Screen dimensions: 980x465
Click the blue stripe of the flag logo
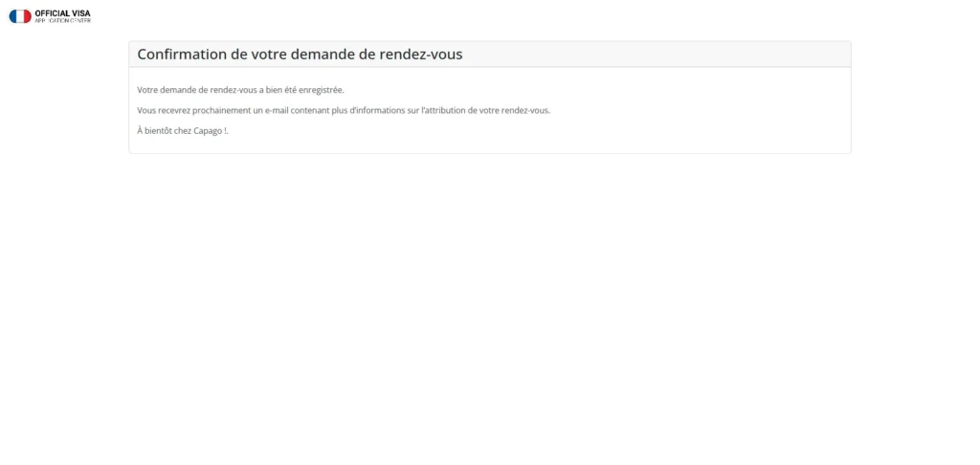click(x=13, y=16)
